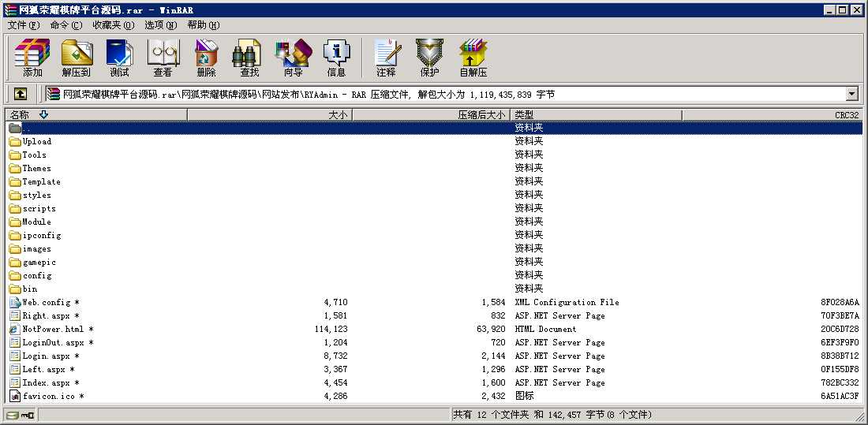The height and width of the screenshot is (425, 868).
Task: Open the Help (帮助) menu
Action: (x=203, y=25)
